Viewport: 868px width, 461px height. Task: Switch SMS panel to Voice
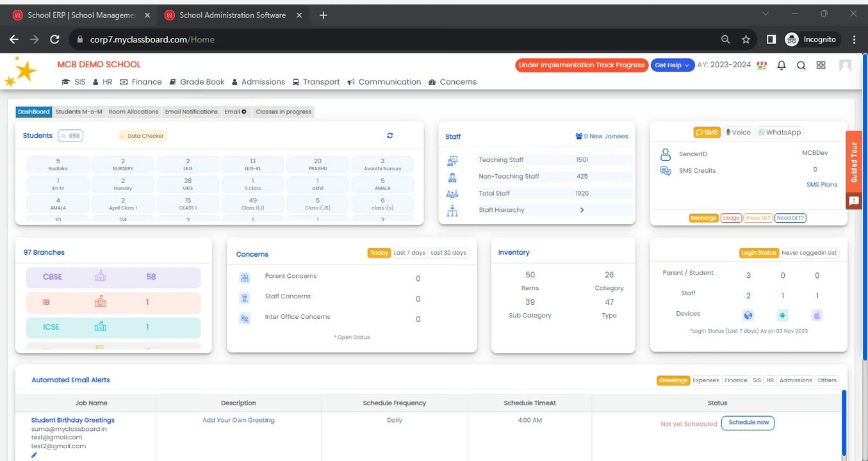(x=737, y=132)
